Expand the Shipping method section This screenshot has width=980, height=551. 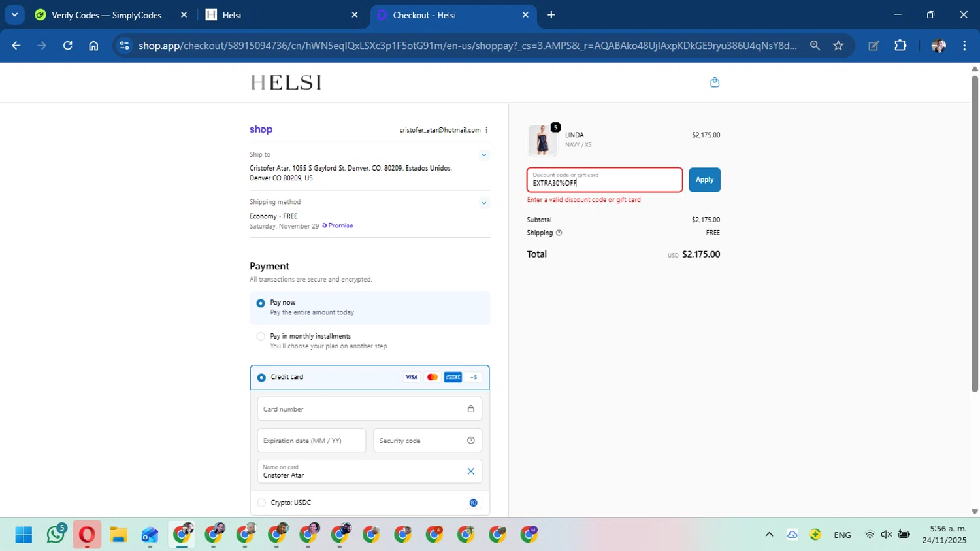point(484,203)
